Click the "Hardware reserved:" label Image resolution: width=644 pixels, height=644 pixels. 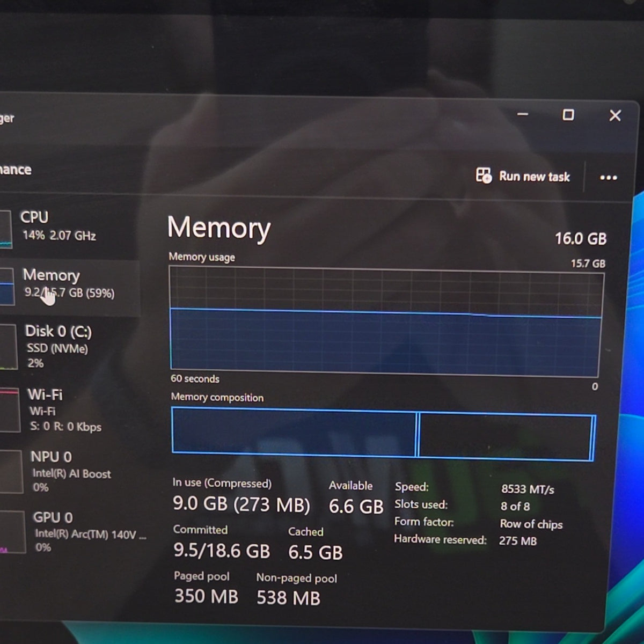click(440, 539)
